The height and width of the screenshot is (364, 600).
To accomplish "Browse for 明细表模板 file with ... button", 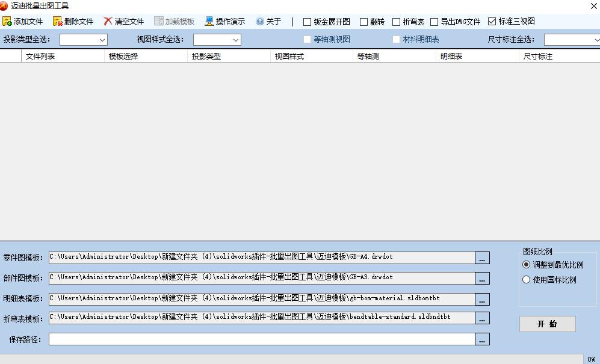I will point(482,299).
